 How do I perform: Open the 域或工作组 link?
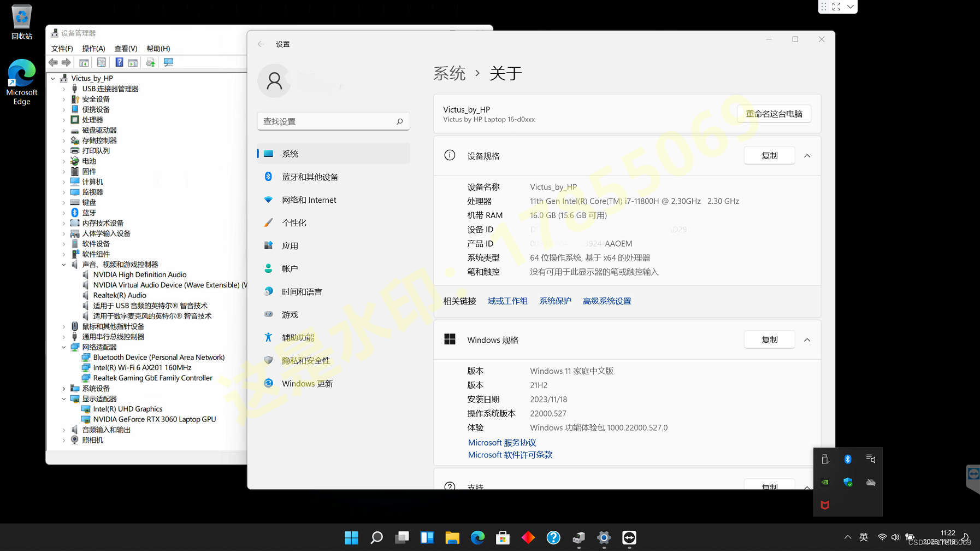pyautogui.click(x=507, y=301)
